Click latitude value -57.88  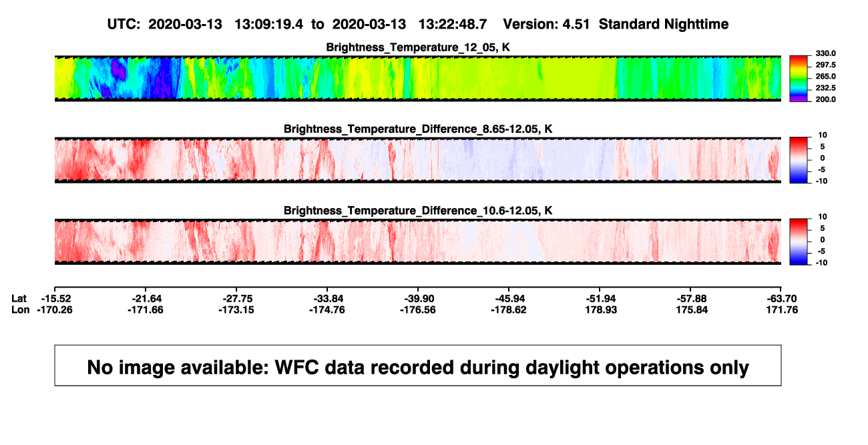tap(691, 298)
